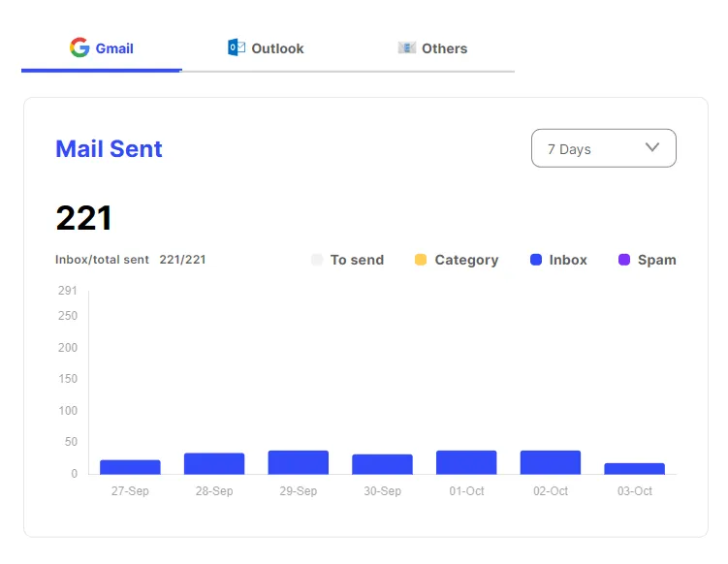Click the Inbox/total sent label
The height and width of the screenshot is (564, 728).
[102, 260]
